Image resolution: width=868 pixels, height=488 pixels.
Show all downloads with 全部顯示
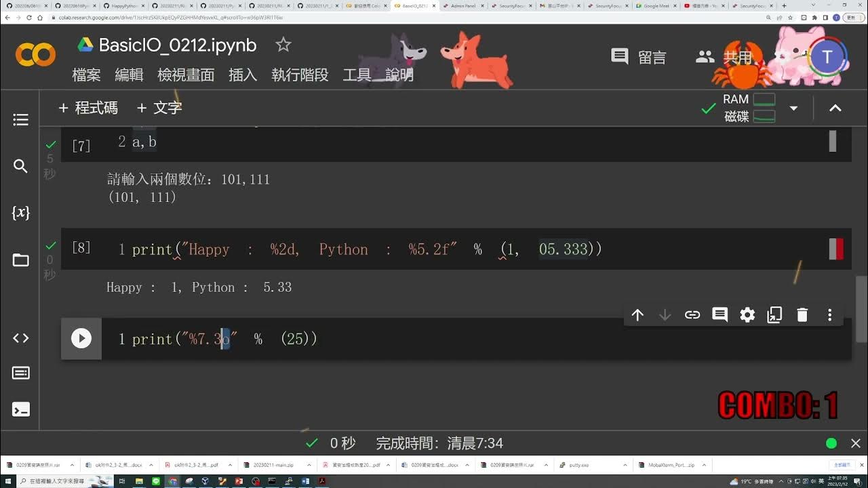point(841,466)
